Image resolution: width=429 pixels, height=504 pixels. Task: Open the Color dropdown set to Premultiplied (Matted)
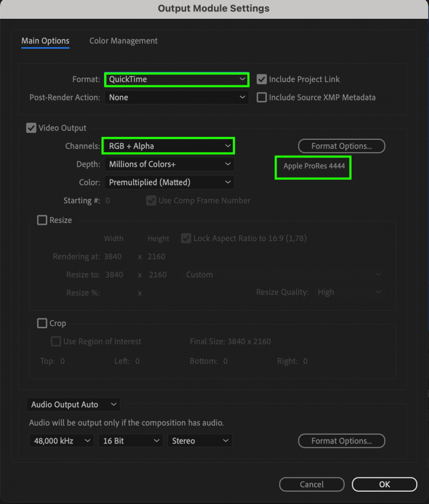pos(169,182)
